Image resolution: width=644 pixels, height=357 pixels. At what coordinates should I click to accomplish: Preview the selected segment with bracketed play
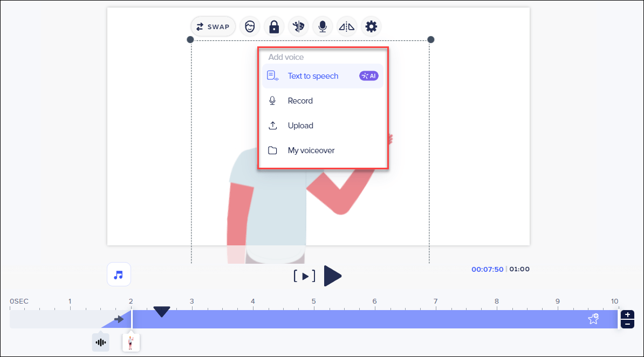click(x=305, y=276)
